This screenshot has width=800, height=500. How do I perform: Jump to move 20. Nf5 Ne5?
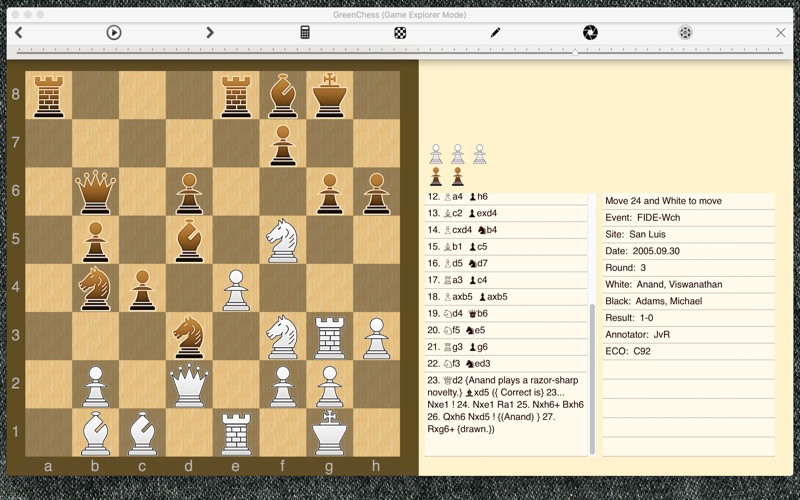point(506,331)
